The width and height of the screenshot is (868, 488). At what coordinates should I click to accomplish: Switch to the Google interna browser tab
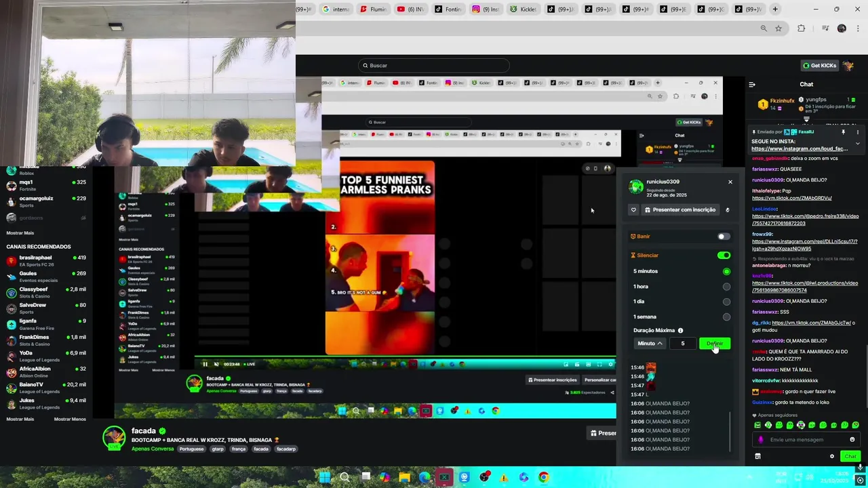coord(335,9)
